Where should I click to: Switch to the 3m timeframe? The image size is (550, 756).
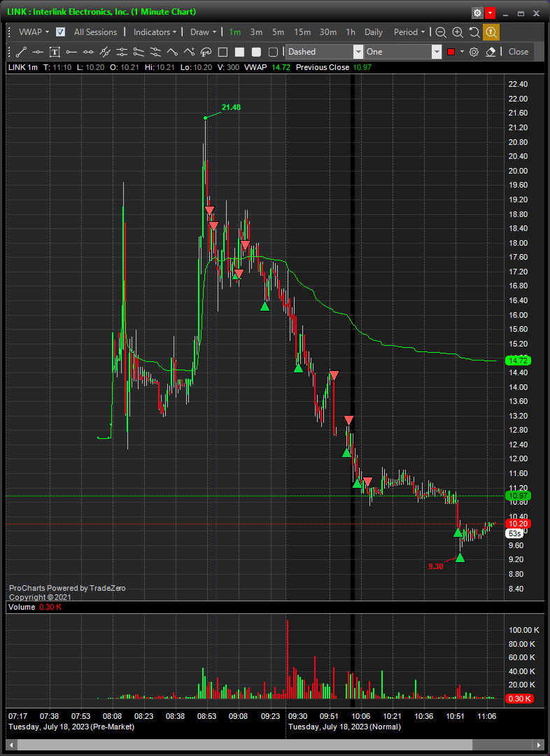tap(256, 31)
